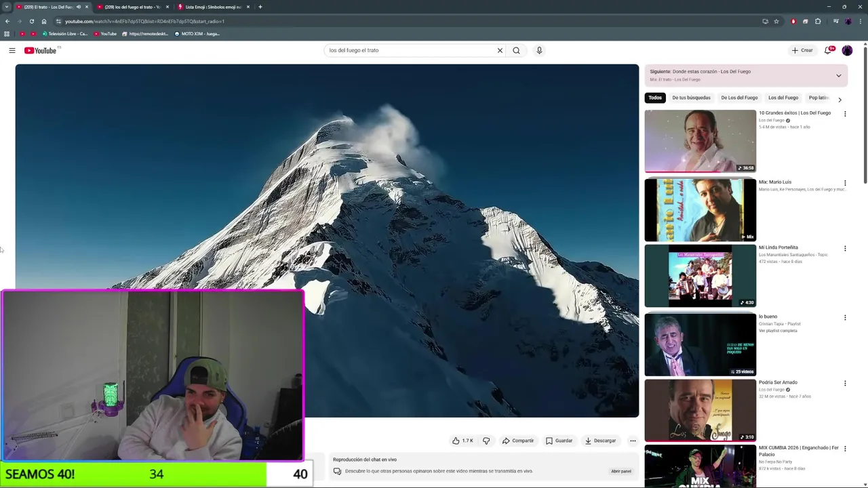Viewport: 868px width, 488px height.
Task: Select 'Los del Fuego' filter chip
Action: (x=783, y=98)
